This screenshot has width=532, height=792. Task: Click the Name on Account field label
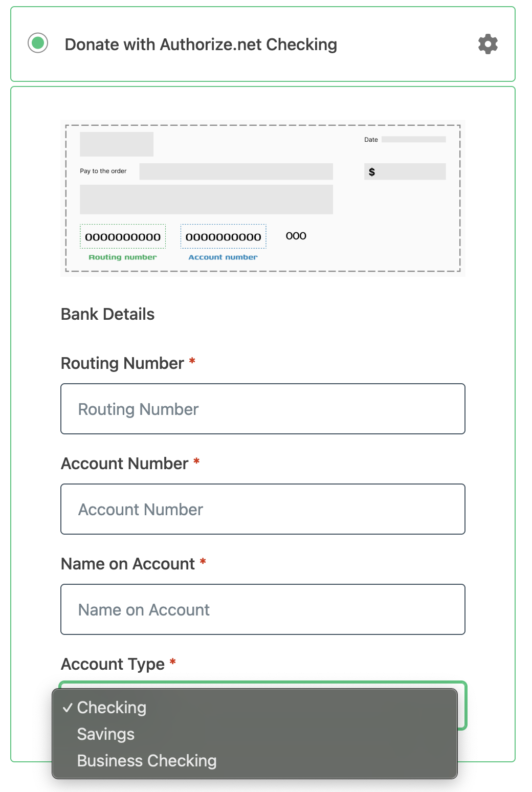127,564
